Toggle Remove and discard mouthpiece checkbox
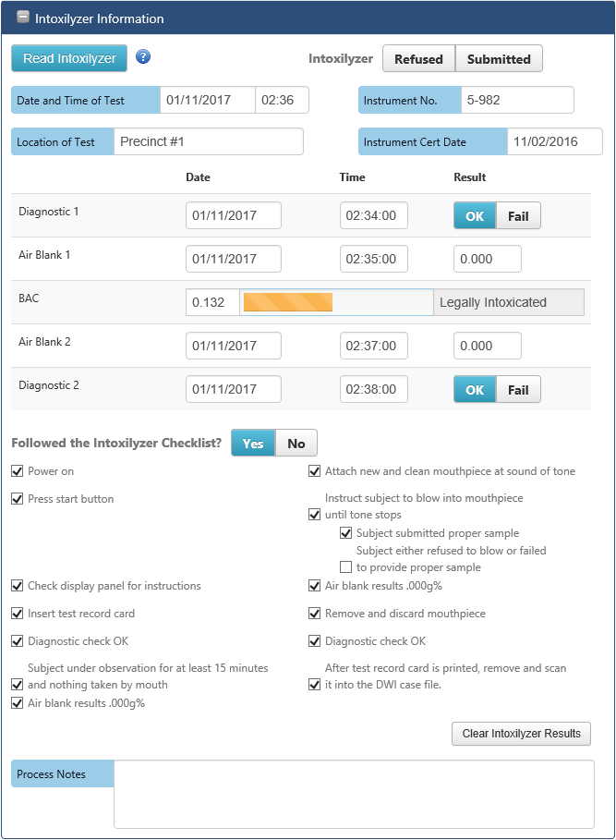 [315, 614]
